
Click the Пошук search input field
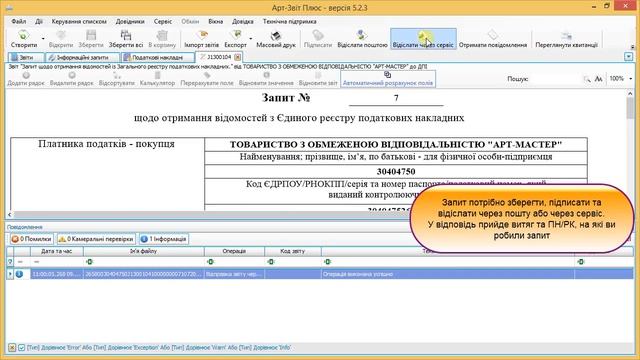pos(556,79)
